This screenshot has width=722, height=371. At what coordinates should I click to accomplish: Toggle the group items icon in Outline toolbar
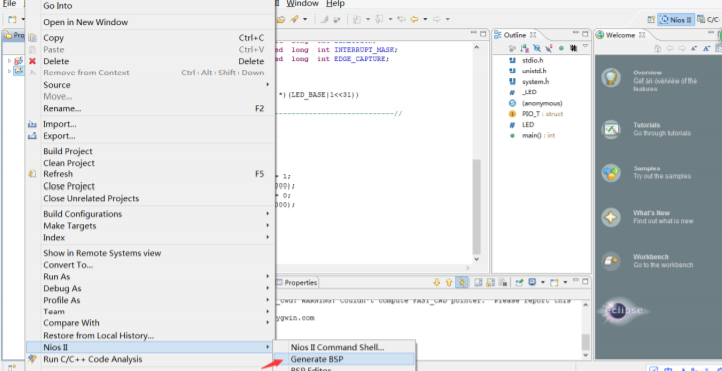(574, 48)
